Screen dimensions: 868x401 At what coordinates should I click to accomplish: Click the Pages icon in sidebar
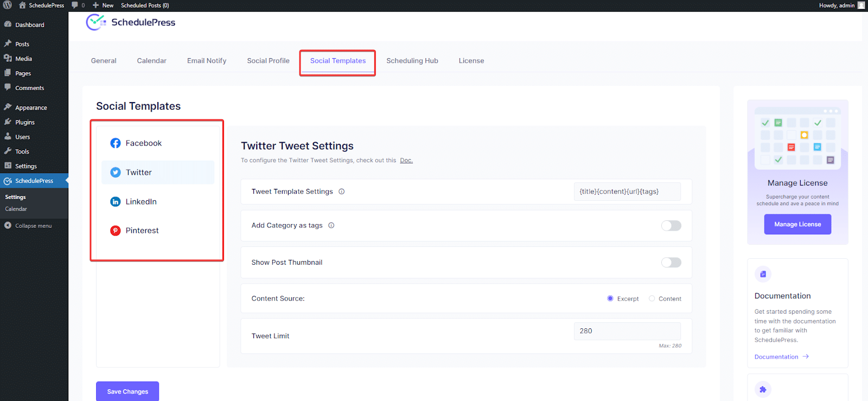tap(8, 73)
